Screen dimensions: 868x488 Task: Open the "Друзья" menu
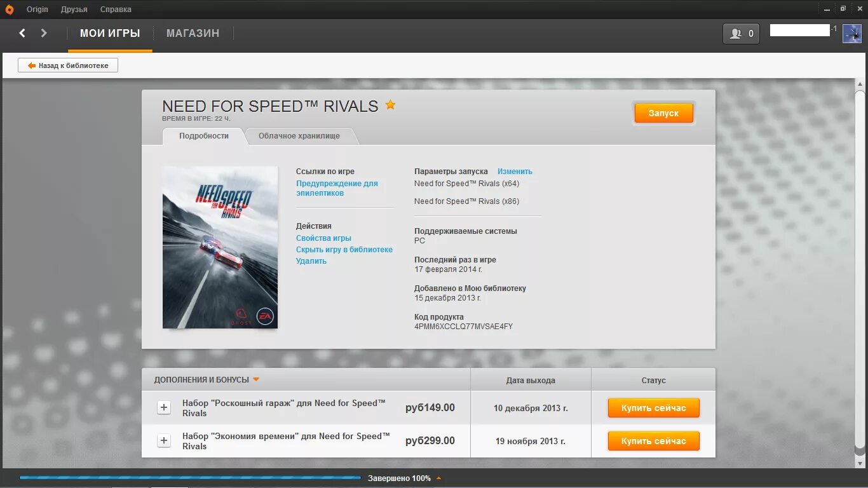coord(74,10)
